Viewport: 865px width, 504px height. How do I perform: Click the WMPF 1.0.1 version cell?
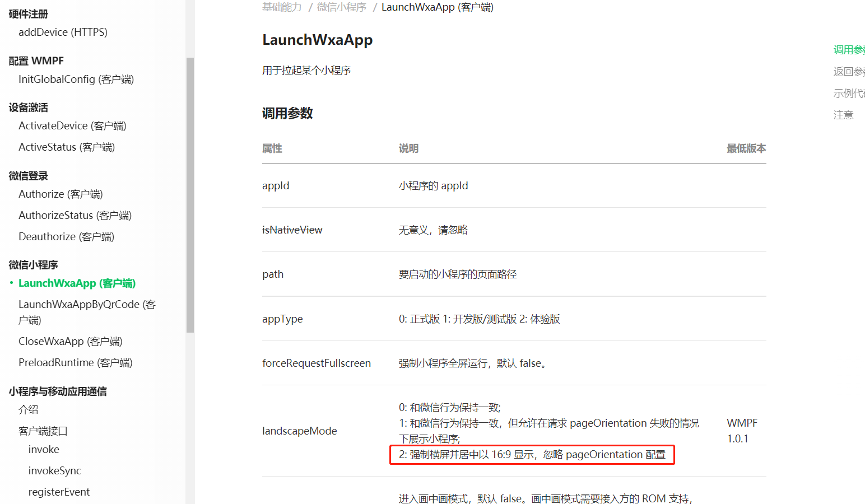point(742,431)
